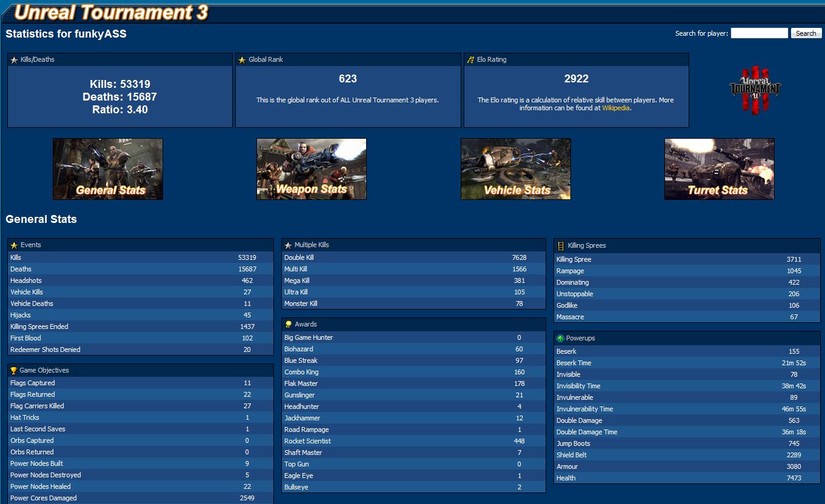Click the Unstoppable row label
This screenshot has width=825, height=504.
575,294
